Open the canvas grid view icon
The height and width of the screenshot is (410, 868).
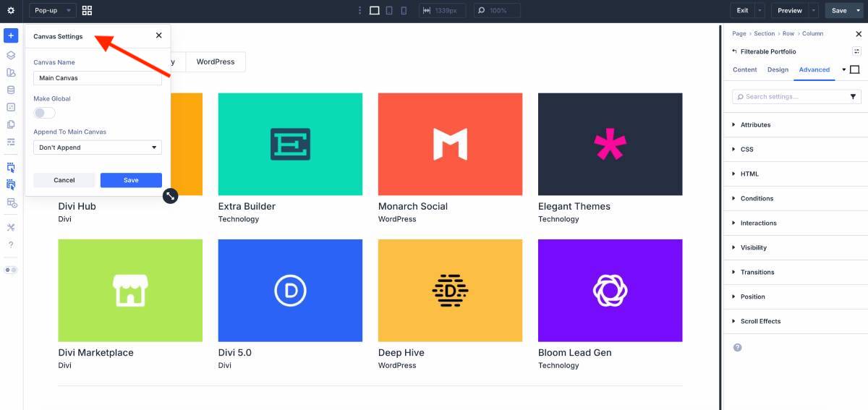coord(87,11)
